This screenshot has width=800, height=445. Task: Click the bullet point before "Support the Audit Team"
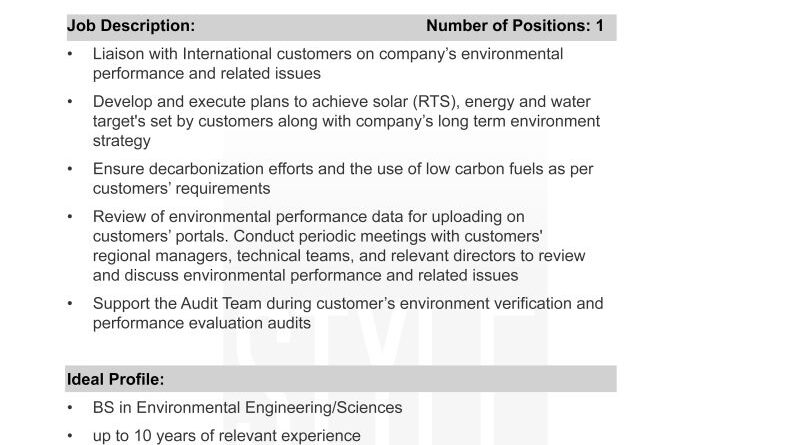click(x=70, y=303)
